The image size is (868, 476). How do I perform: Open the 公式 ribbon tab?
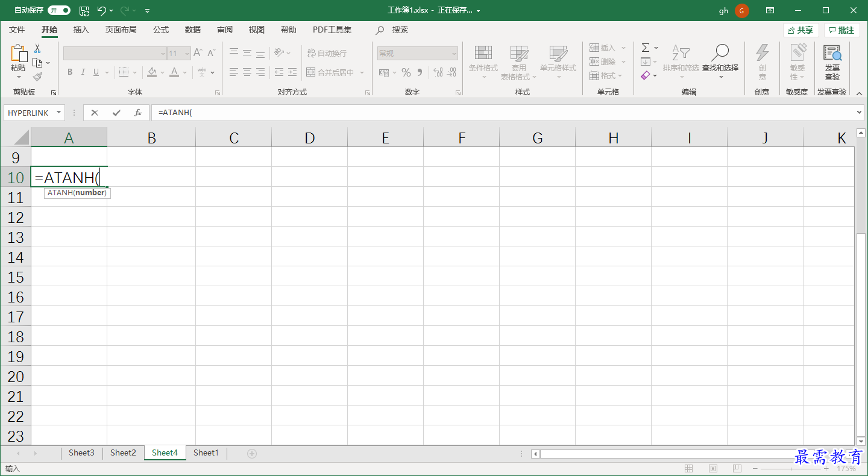[x=161, y=30]
